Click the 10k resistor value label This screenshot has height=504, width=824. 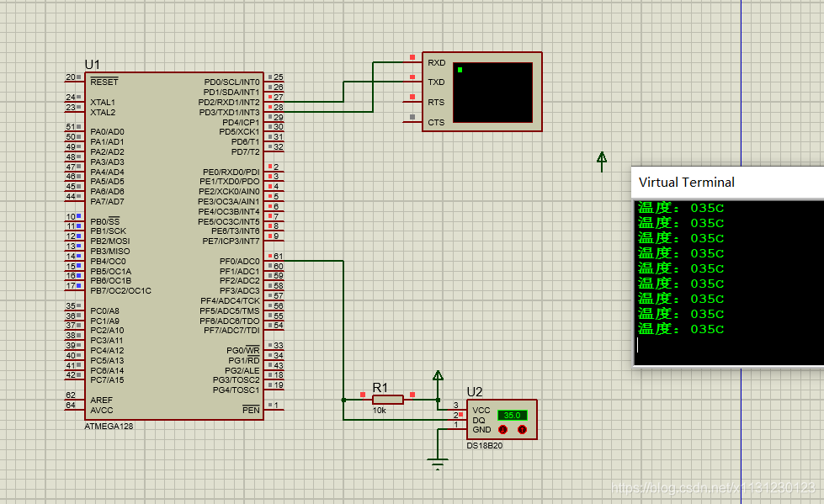[380, 411]
